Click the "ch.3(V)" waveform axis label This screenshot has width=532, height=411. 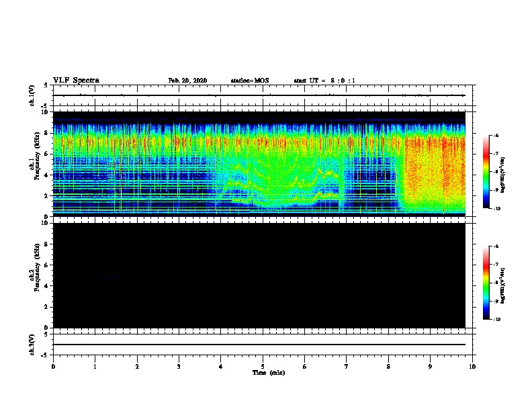click(x=32, y=345)
